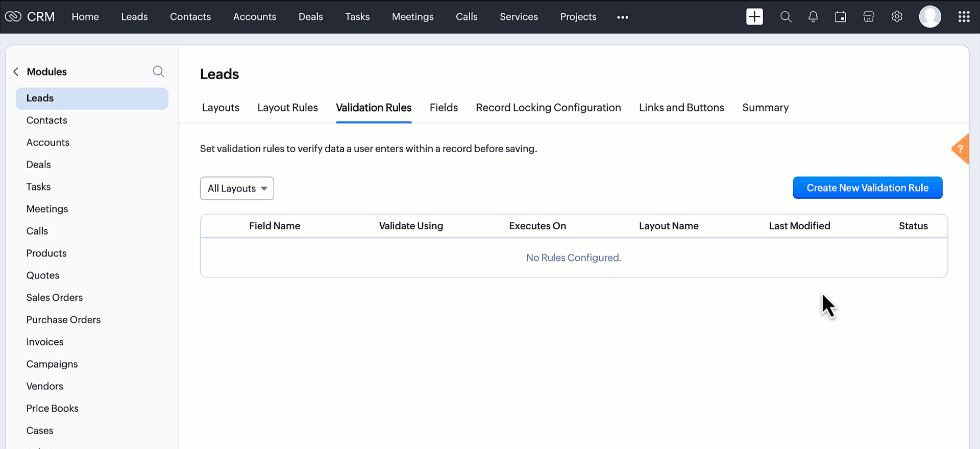
Task: Open the notifications bell icon
Action: pyautogui.click(x=813, y=17)
